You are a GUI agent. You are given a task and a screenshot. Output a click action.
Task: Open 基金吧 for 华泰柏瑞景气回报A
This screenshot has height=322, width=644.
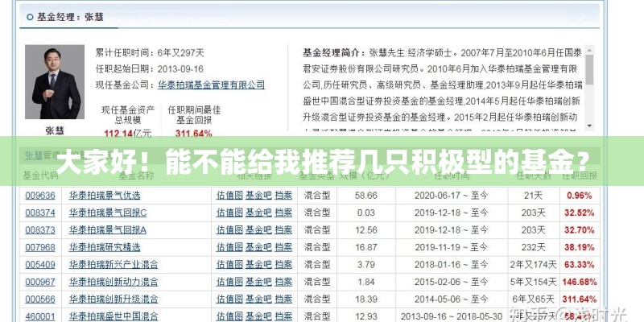[258, 230]
